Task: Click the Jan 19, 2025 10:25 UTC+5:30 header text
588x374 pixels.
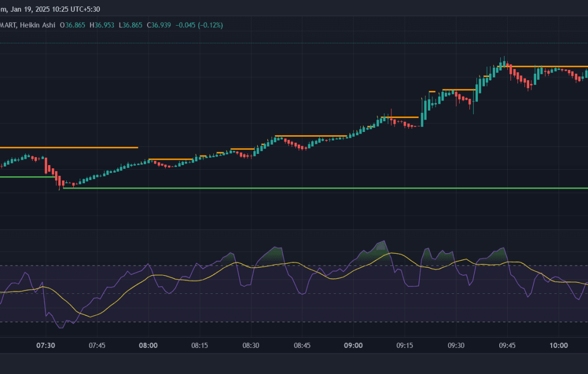Action: click(x=55, y=9)
